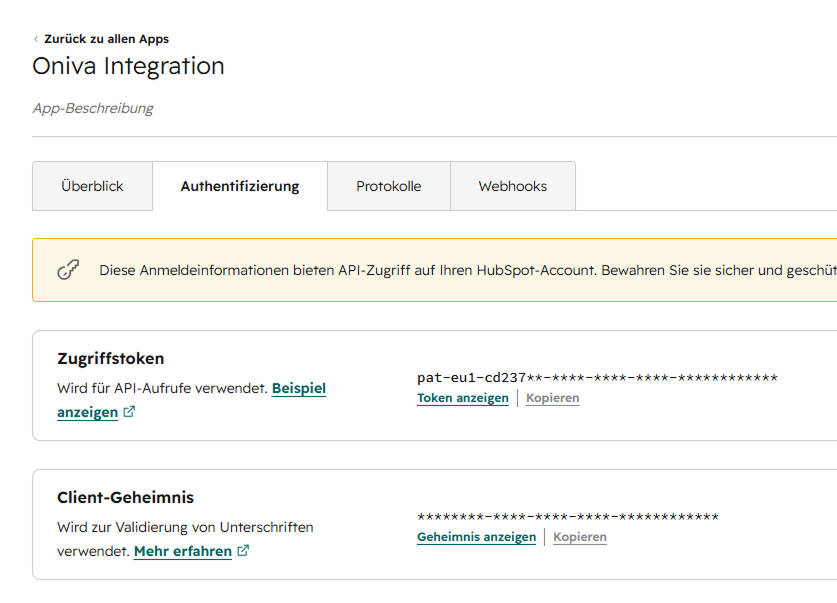
Task: Click 'Geheimnis anzeigen' to reveal the client secret
Action: [x=476, y=537]
